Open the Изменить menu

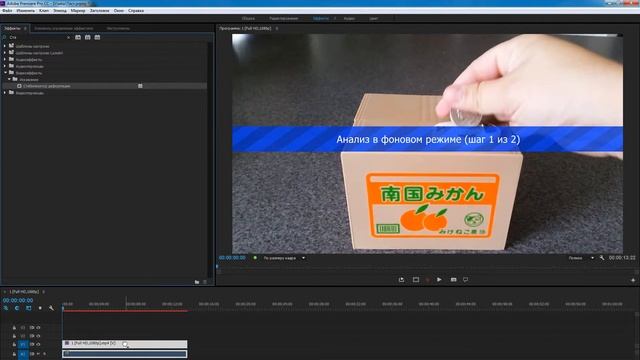click(x=26, y=11)
